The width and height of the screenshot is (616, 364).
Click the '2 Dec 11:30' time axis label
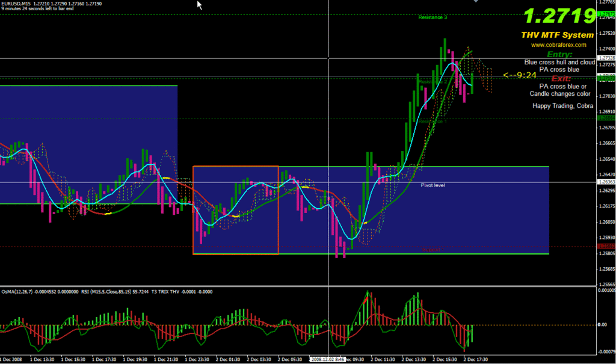tap(383, 359)
